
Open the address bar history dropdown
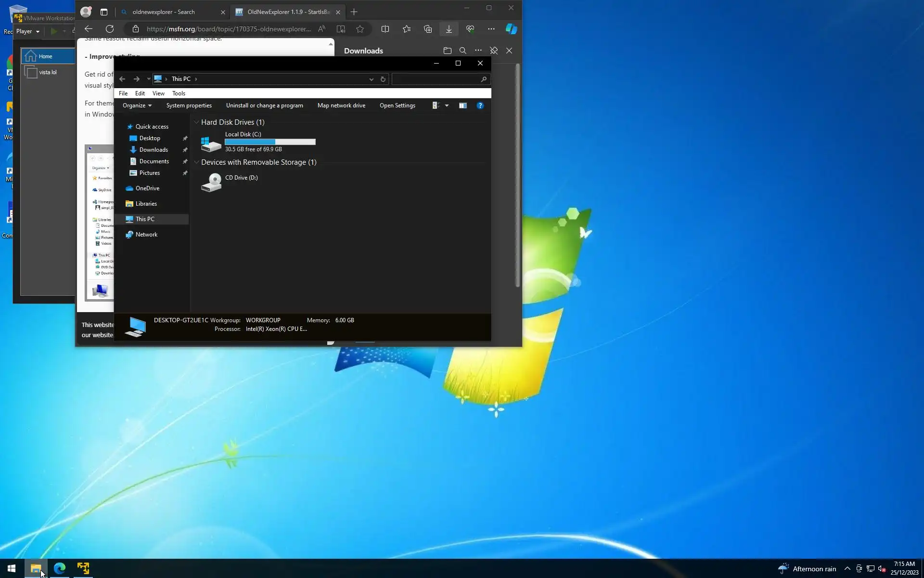[371, 79]
